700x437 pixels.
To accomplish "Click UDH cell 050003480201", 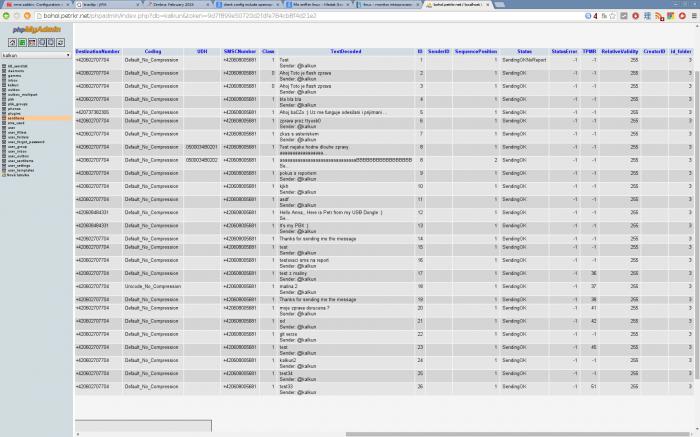I will (x=202, y=147).
